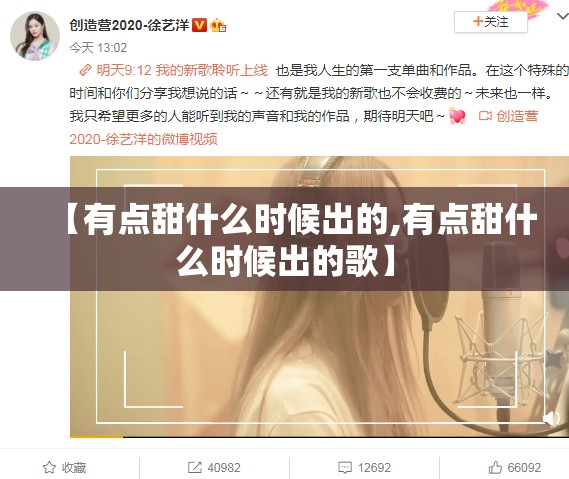569x479 pixels.
Task: Open the 创造营2020-徐艺洋 username link
Action: click(x=129, y=25)
